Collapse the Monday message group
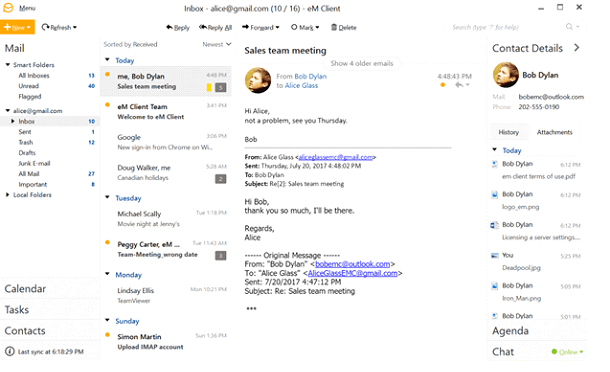610x372 pixels. (107, 274)
